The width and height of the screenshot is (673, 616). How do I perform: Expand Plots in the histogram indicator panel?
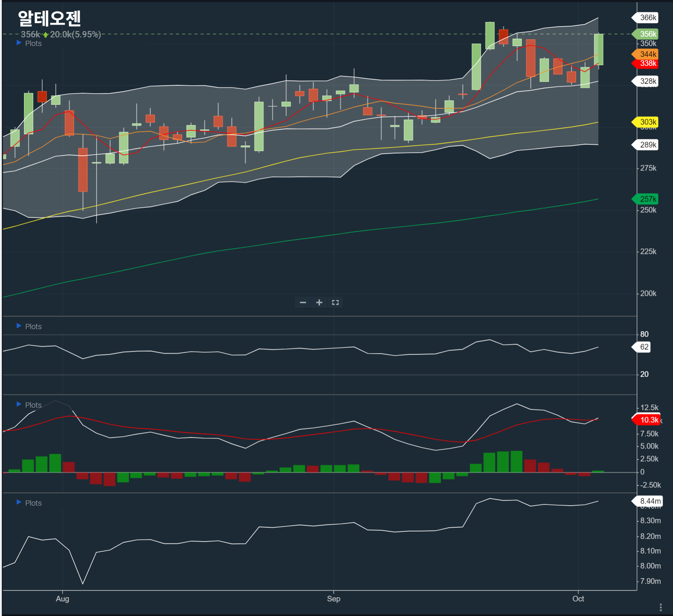pos(29,405)
